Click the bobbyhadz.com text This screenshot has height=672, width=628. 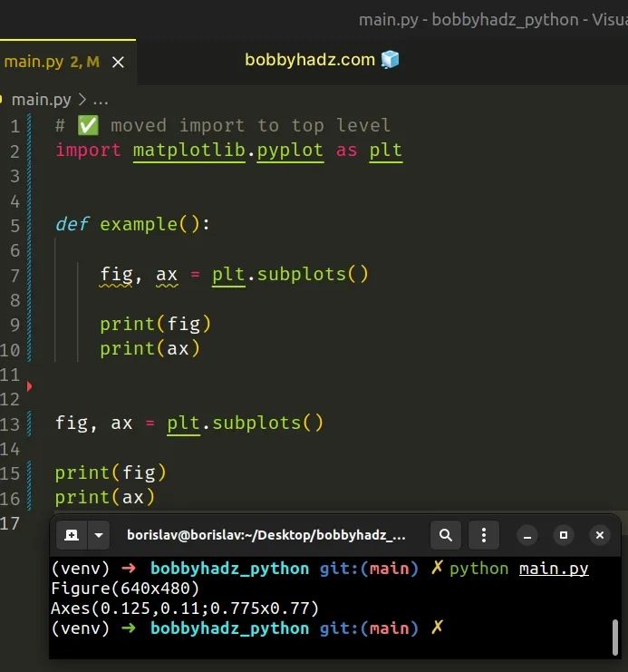pyautogui.click(x=310, y=60)
